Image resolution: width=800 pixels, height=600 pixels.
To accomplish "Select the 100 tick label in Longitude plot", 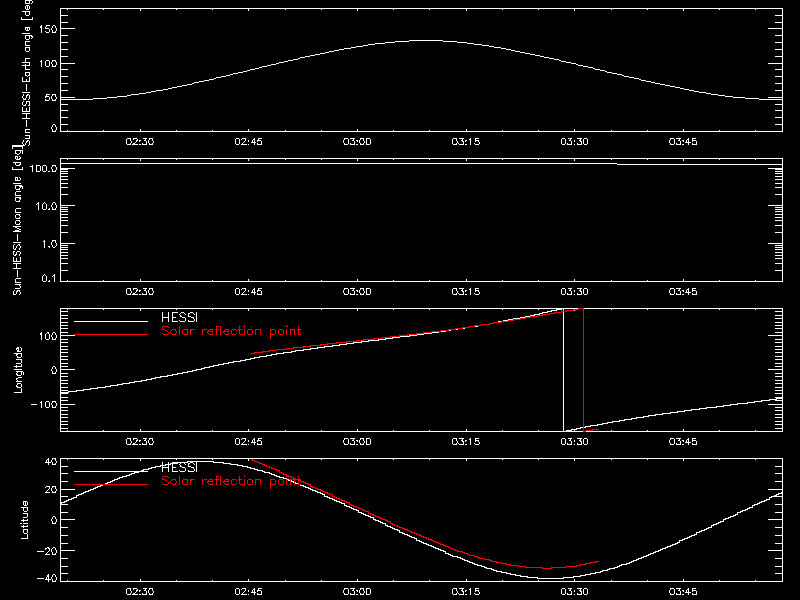I will point(48,336).
